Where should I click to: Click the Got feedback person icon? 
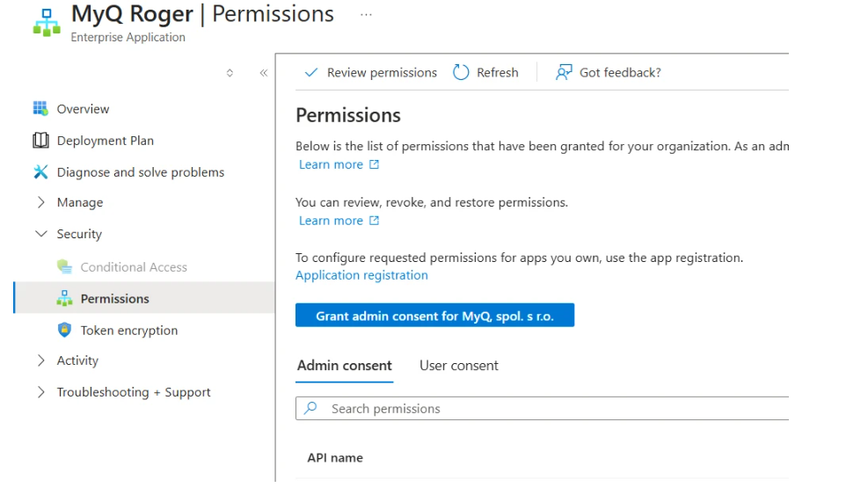coord(564,72)
